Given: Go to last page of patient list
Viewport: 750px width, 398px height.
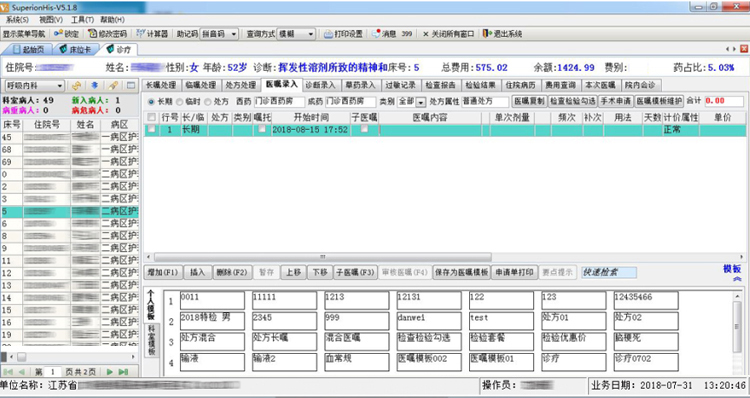Looking at the screenshot, I should click(x=123, y=372).
